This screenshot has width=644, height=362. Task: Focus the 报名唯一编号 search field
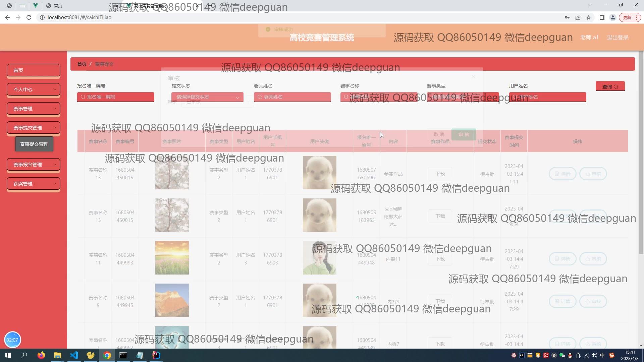[116, 97]
